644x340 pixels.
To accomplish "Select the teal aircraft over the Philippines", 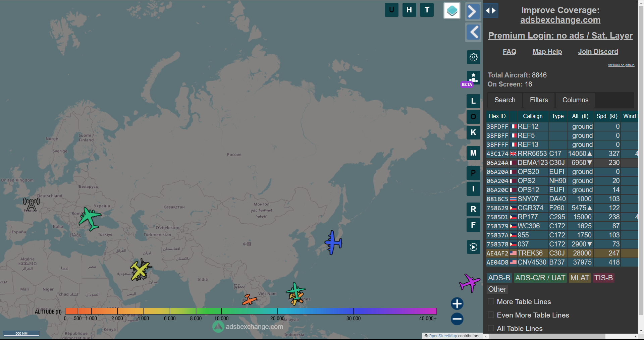I will [295, 290].
